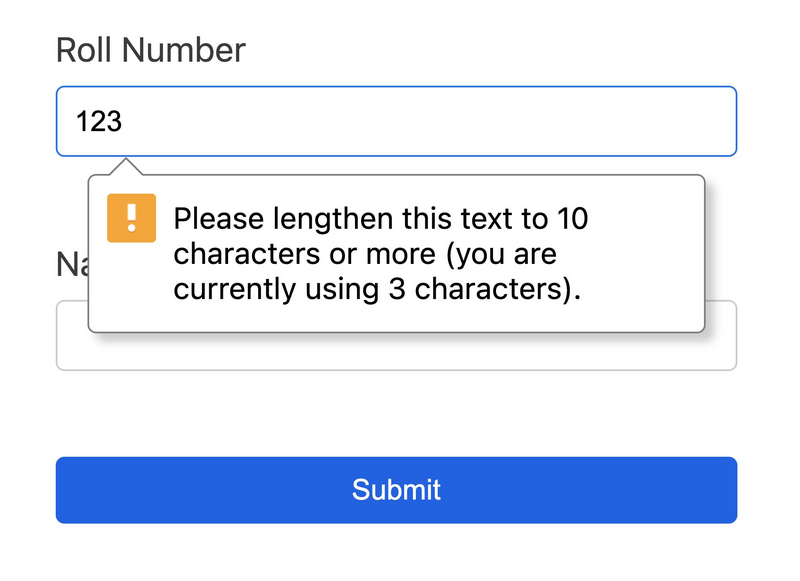Click the "123" text in the field
The image size is (800, 581).
[x=98, y=122]
